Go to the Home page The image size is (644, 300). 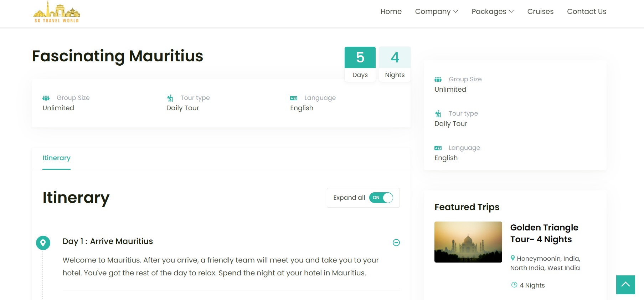391,11
